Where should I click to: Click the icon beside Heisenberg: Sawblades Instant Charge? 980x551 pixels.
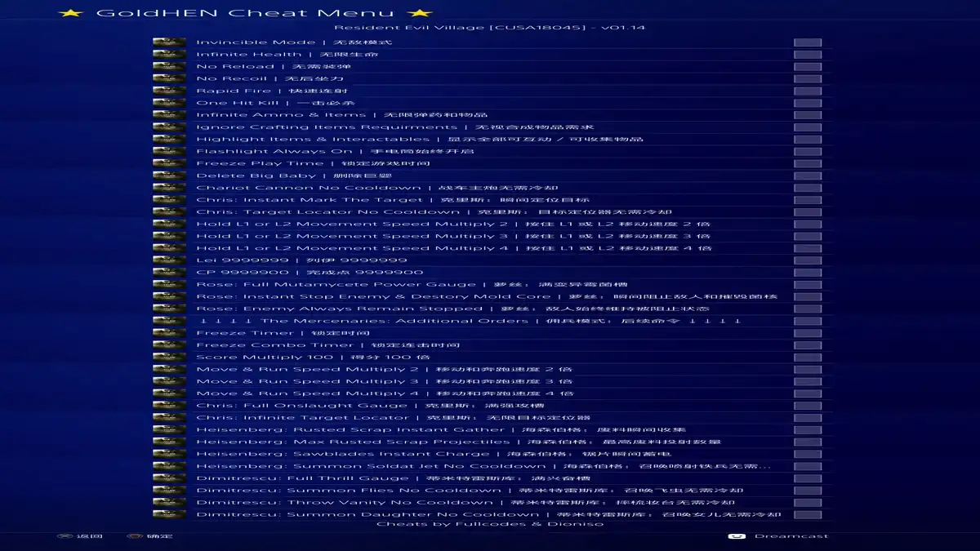point(169,454)
